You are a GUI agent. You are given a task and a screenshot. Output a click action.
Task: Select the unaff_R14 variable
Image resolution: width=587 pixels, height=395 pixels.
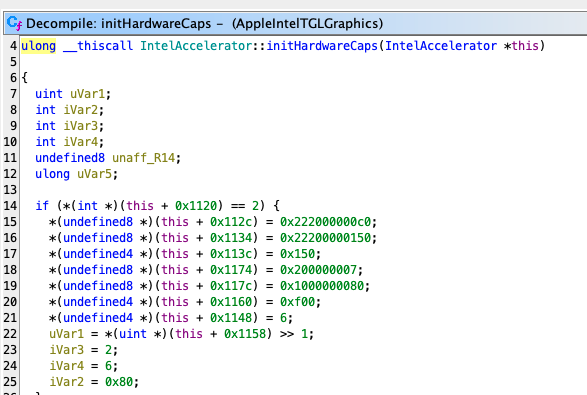(x=144, y=158)
